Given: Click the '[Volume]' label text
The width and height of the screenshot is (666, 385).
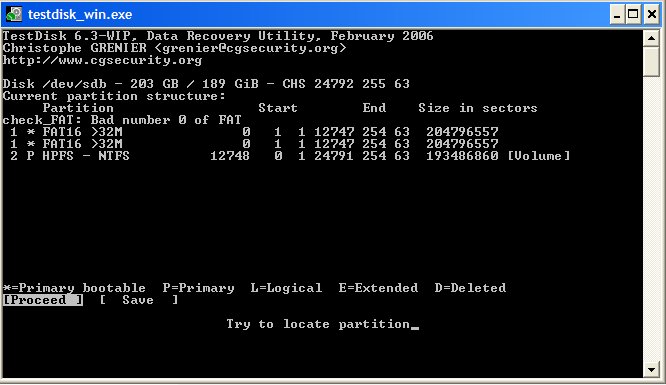Looking at the screenshot, I should click(x=539, y=156).
